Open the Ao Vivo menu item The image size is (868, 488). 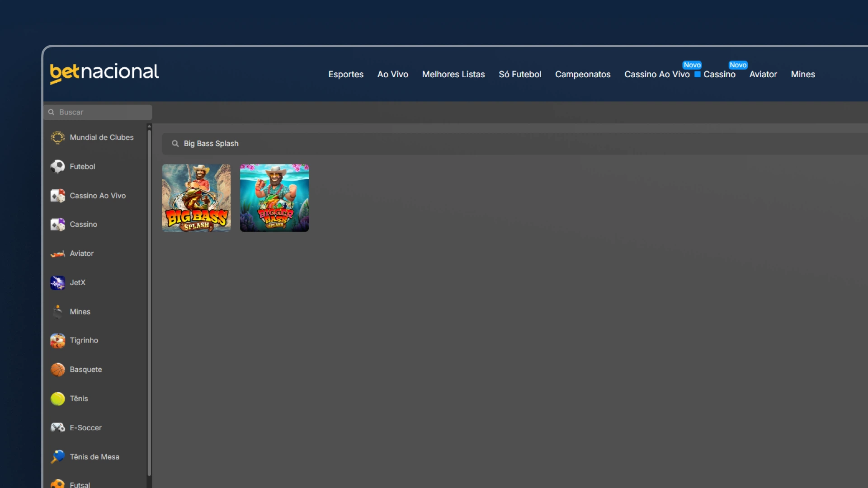pyautogui.click(x=393, y=75)
